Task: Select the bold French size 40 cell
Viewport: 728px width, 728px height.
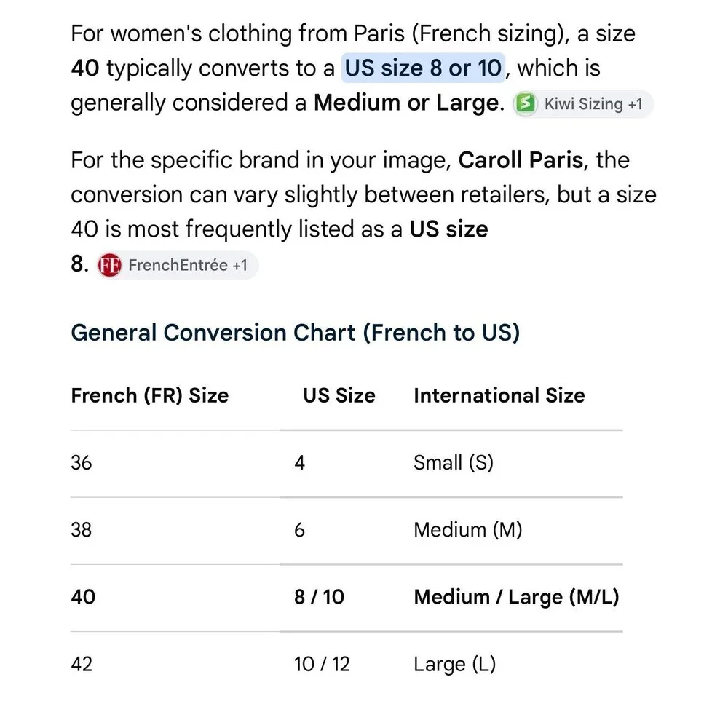Action: pos(83,597)
